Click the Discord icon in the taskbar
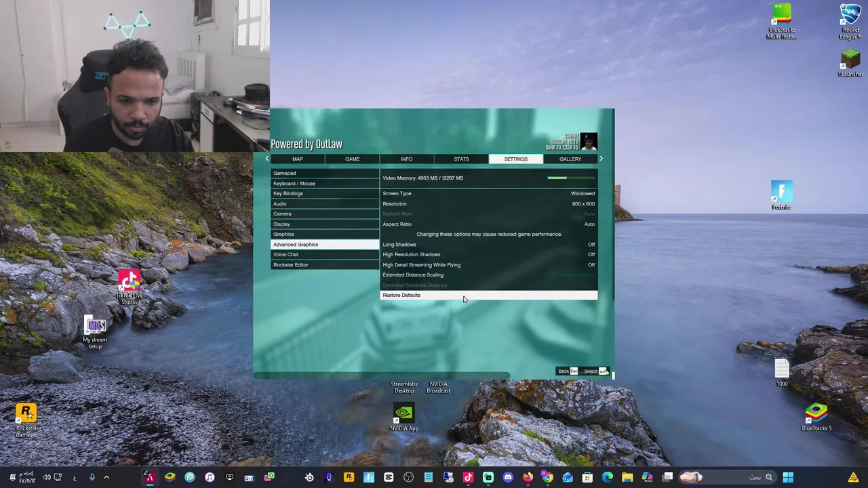This screenshot has height=488, width=868. point(508,477)
